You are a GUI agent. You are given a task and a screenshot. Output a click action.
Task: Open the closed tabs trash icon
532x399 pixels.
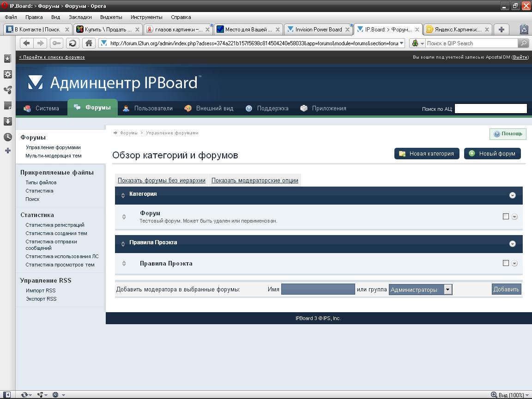click(x=524, y=30)
